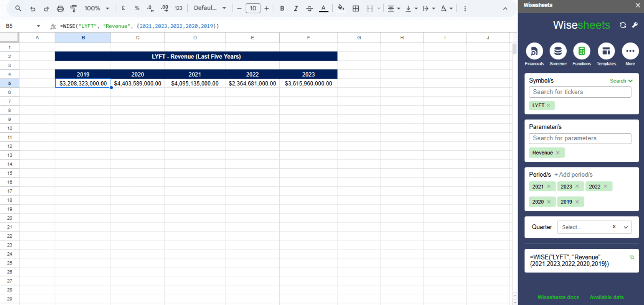Image resolution: width=644 pixels, height=305 pixels.
Task: Open vertical align dropdown
Action: point(411,8)
